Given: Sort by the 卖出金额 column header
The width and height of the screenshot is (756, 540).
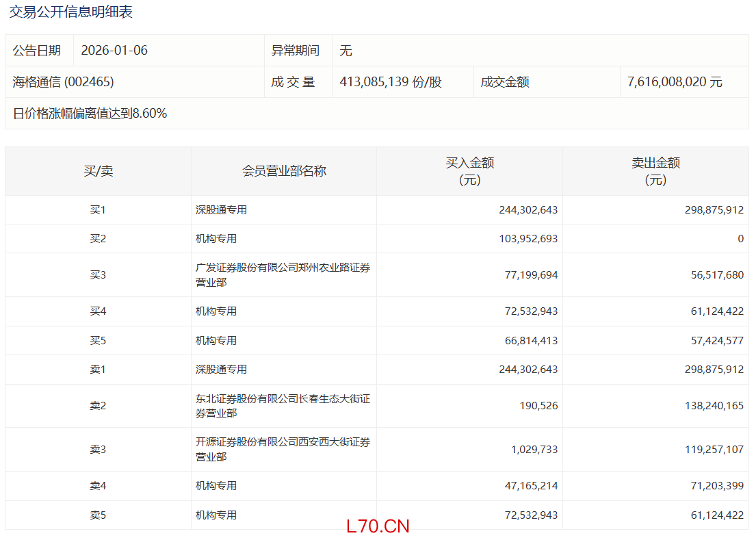Looking at the screenshot, I should point(655,171).
